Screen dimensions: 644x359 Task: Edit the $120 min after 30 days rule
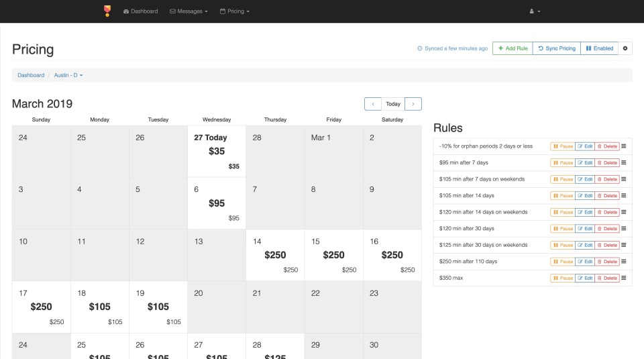coord(585,228)
